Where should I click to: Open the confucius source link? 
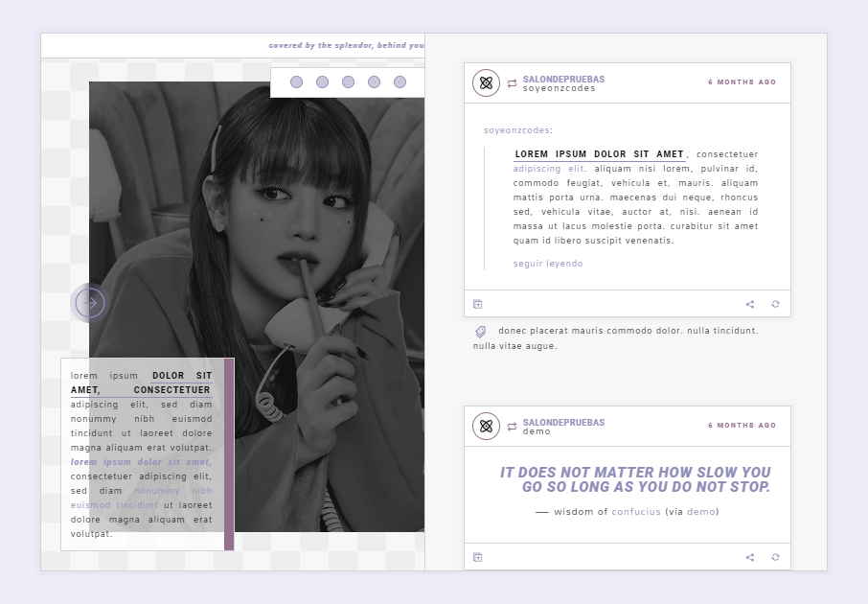636,511
